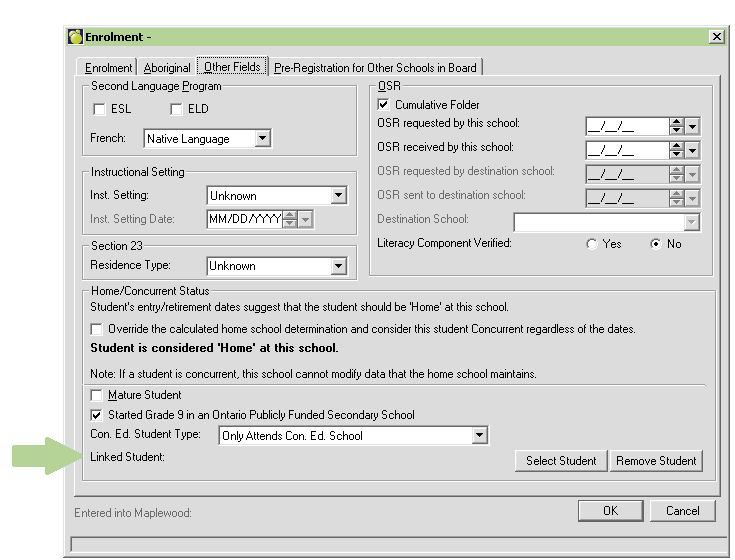The width and height of the screenshot is (735, 560).
Task: Click in the OSR requested by this school date field
Action: pos(625,126)
